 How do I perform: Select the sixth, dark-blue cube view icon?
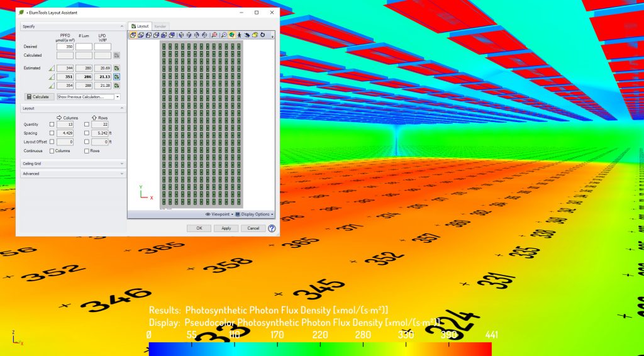(x=172, y=35)
